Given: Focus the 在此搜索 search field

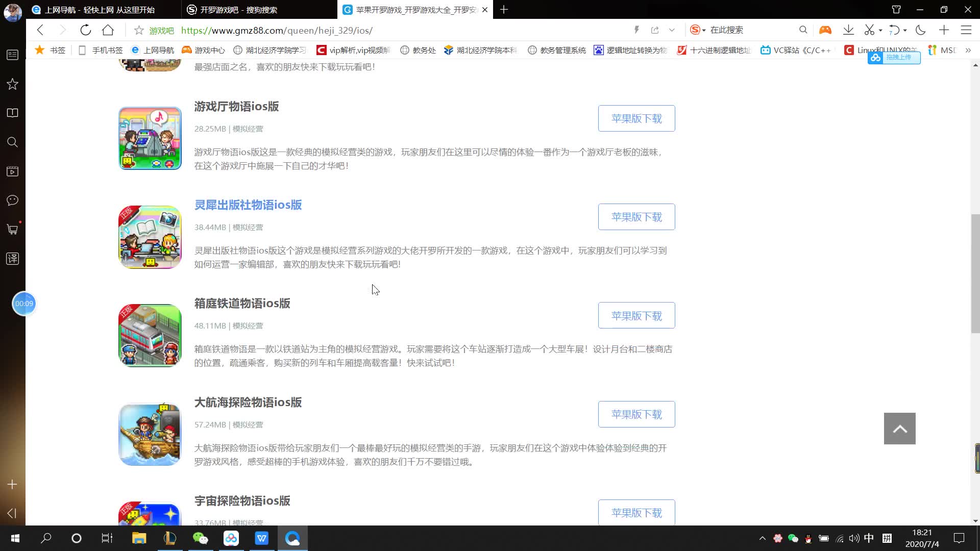Looking at the screenshot, I should [x=751, y=30].
